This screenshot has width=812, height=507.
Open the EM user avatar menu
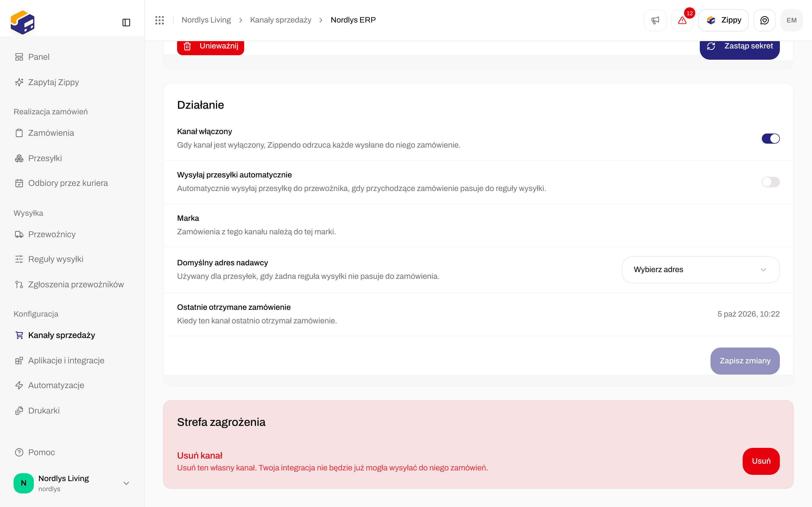[791, 20]
